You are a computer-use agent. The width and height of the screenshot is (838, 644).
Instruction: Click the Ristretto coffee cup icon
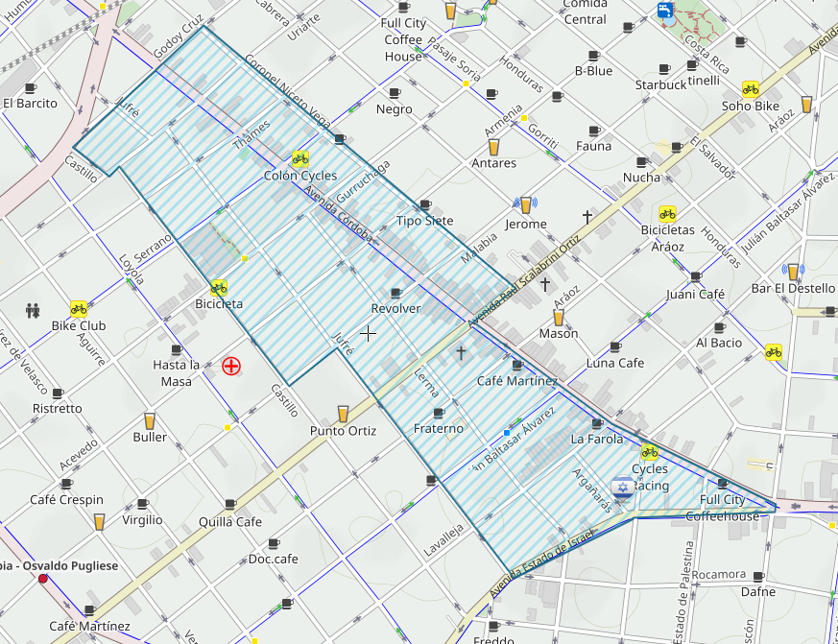click(x=58, y=394)
